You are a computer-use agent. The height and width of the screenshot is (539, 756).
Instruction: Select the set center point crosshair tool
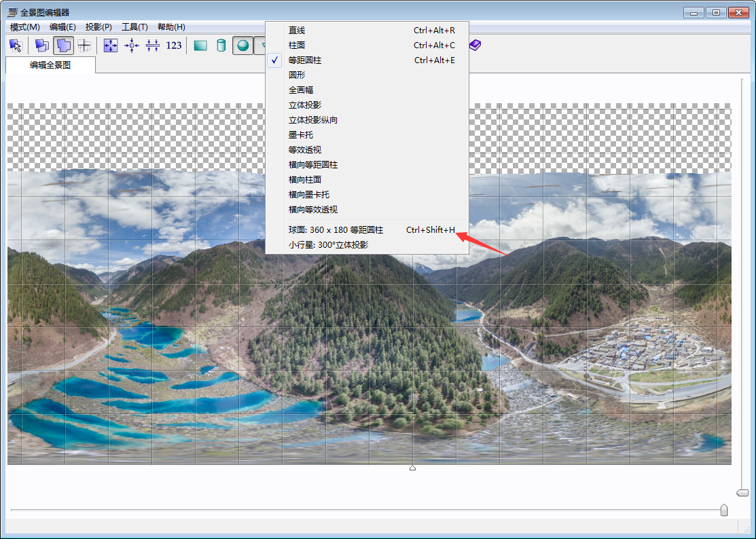(84, 45)
